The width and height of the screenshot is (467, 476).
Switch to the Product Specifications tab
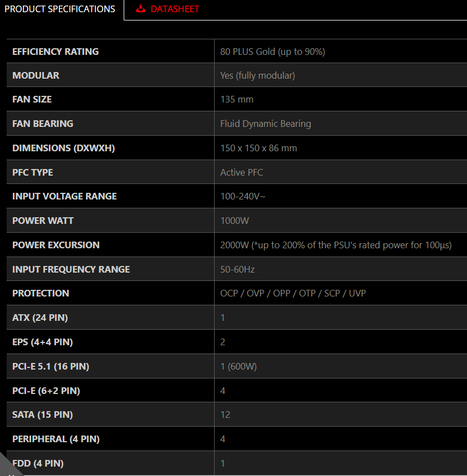tap(60, 9)
